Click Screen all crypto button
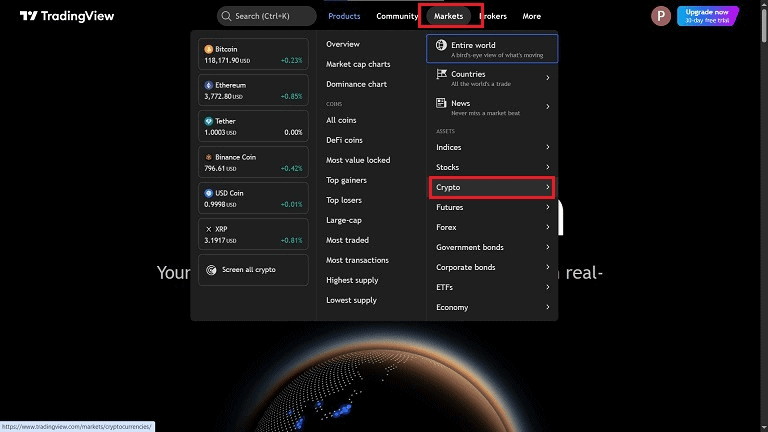The width and height of the screenshot is (768, 432). (x=253, y=270)
